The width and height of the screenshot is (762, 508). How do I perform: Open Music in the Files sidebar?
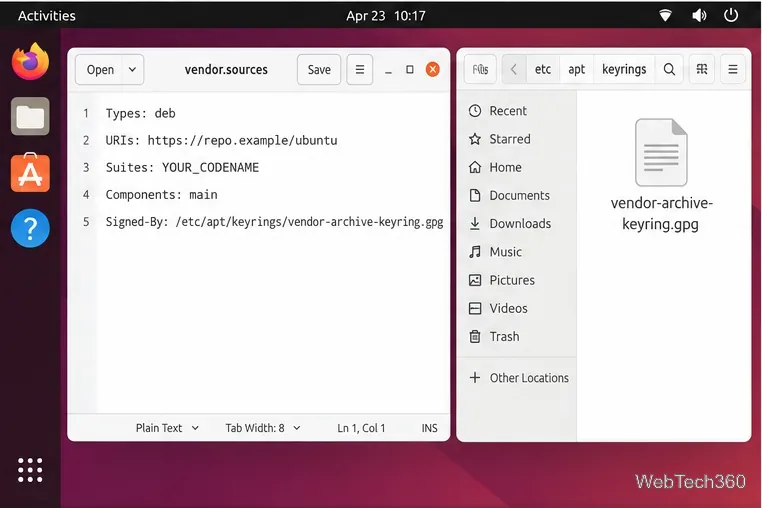coord(516,252)
